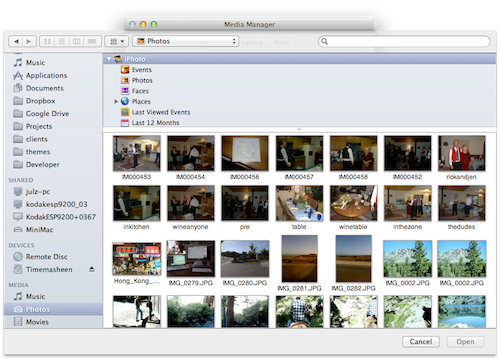
Task: Go forward with the right arrow button
Action: click(x=29, y=41)
